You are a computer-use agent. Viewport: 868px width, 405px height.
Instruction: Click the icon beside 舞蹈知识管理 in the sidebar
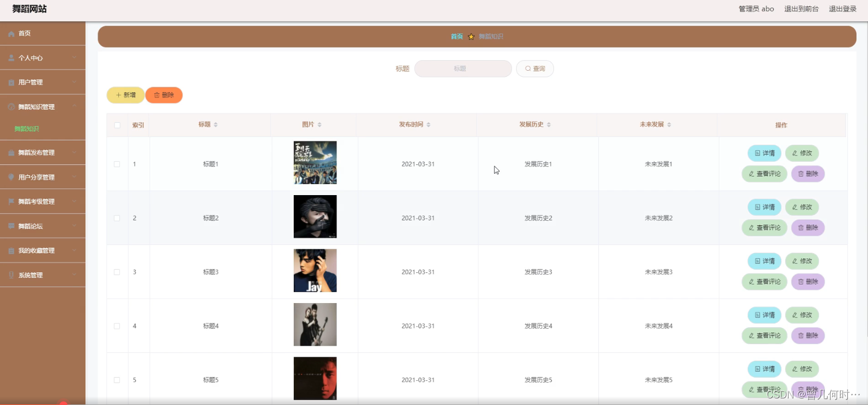11,107
